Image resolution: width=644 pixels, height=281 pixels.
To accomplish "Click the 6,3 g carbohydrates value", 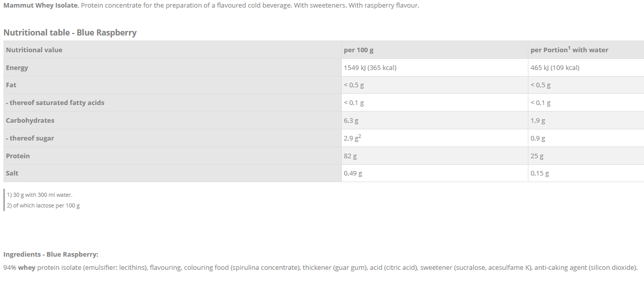I will pyautogui.click(x=351, y=121).
